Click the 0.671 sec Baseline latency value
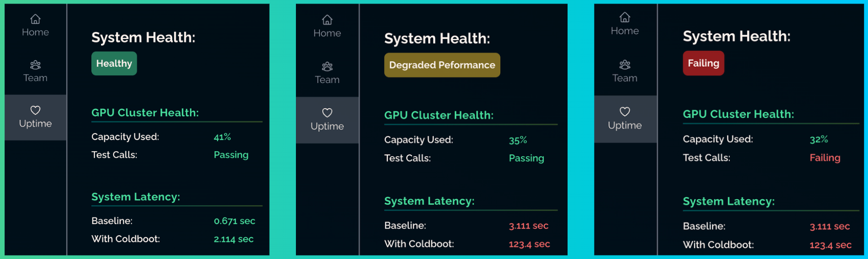 (x=234, y=221)
